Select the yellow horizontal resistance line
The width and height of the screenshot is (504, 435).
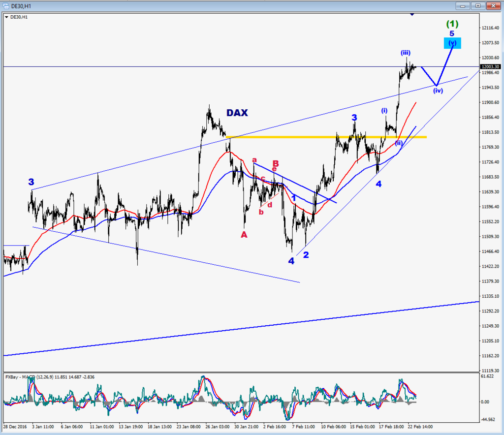(x=326, y=137)
